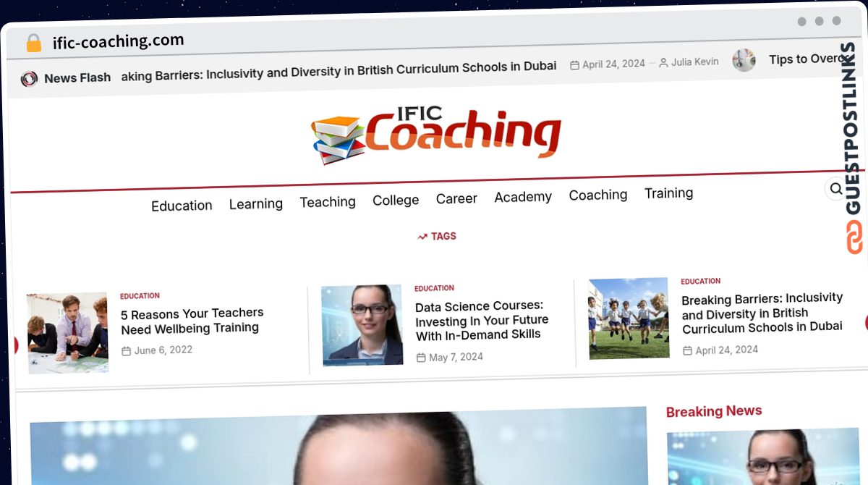Click the June 6, 2022 date
The width and height of the screenshot is (868, 485).
tap(163, 350)
